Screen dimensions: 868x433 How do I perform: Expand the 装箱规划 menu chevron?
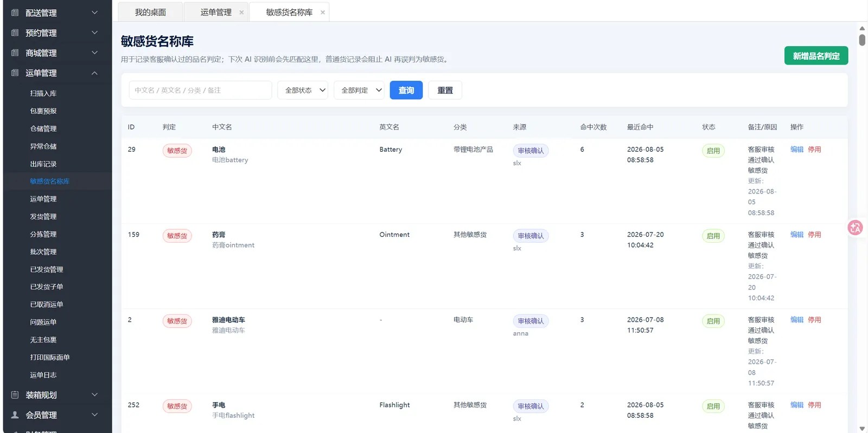pyautogui.click(x=94, y=395)
